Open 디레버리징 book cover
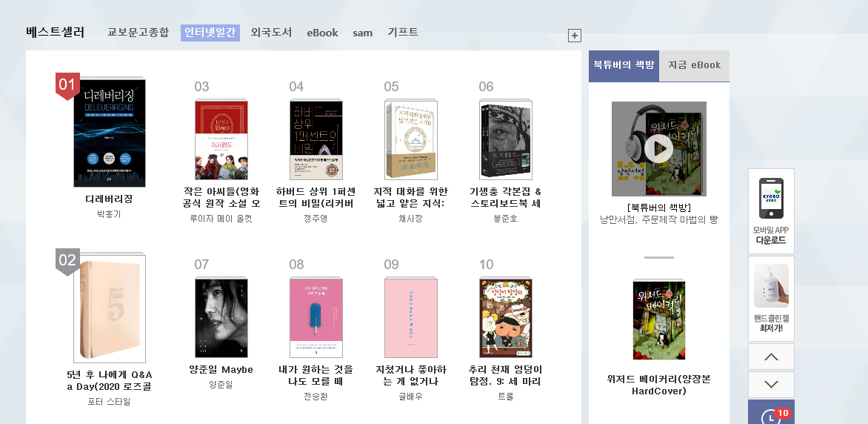Viewport: 868px width, 424px height. click(x=110, y=133)
